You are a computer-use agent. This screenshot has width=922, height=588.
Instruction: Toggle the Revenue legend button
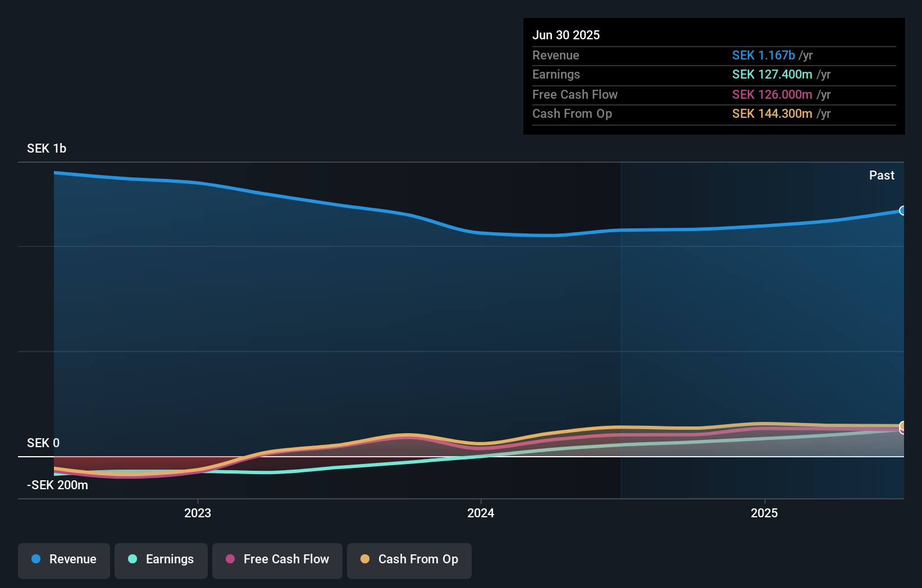64,561
